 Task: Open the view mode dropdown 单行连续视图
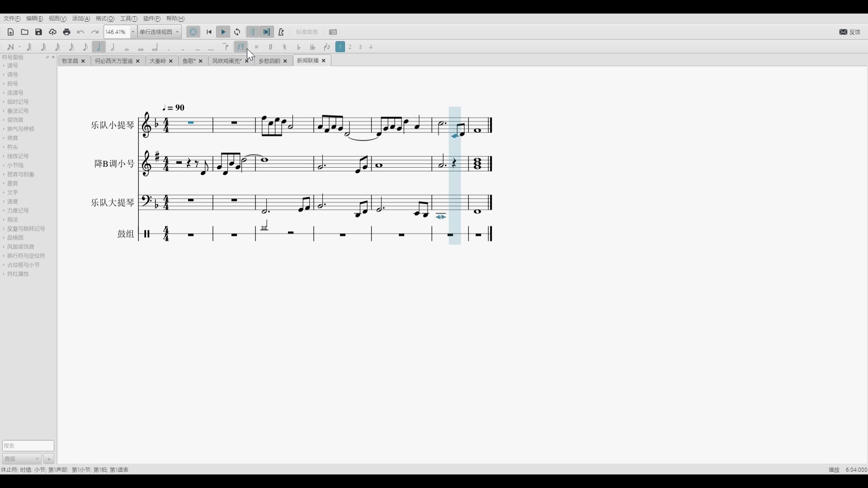(x=160, y=32)
